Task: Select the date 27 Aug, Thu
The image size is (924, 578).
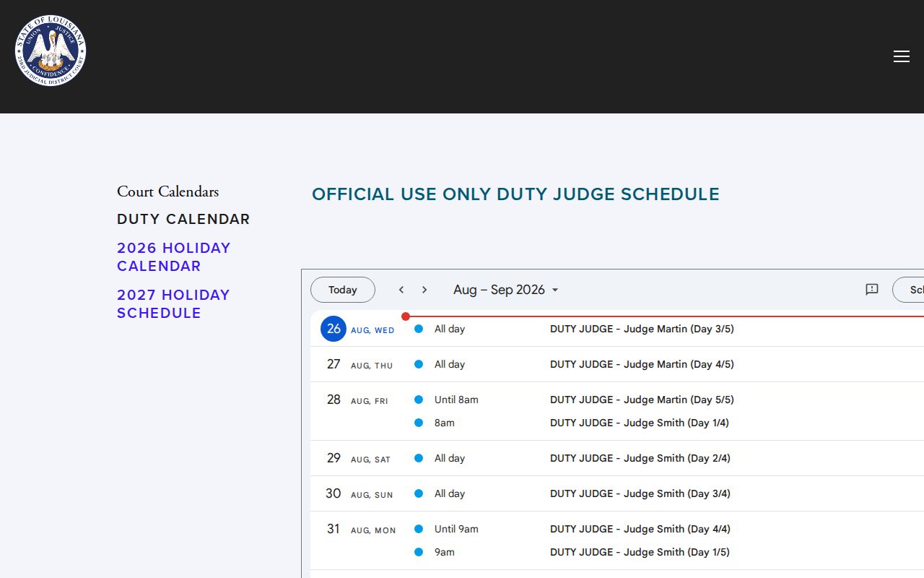Action: coord(359,364)
